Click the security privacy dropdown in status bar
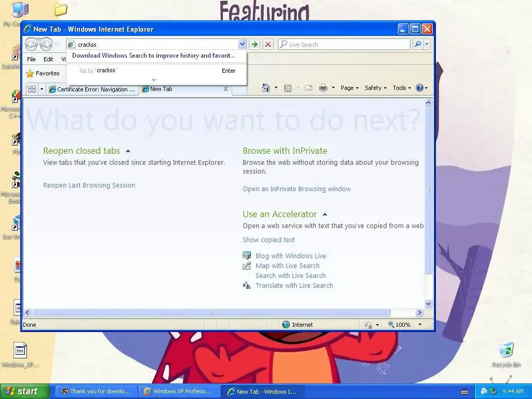This screenshot has width=532, height=399. [x=371, y=325]
